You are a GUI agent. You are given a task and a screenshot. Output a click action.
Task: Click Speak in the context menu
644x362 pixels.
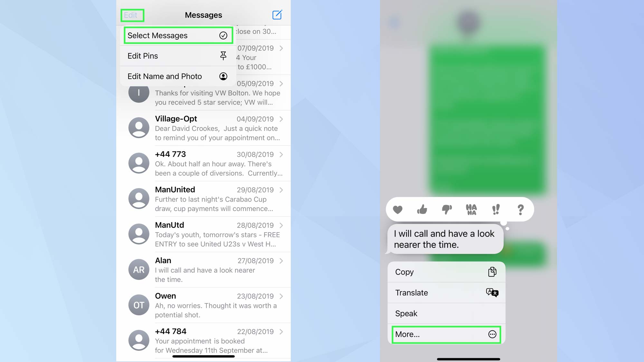[446, 313]
